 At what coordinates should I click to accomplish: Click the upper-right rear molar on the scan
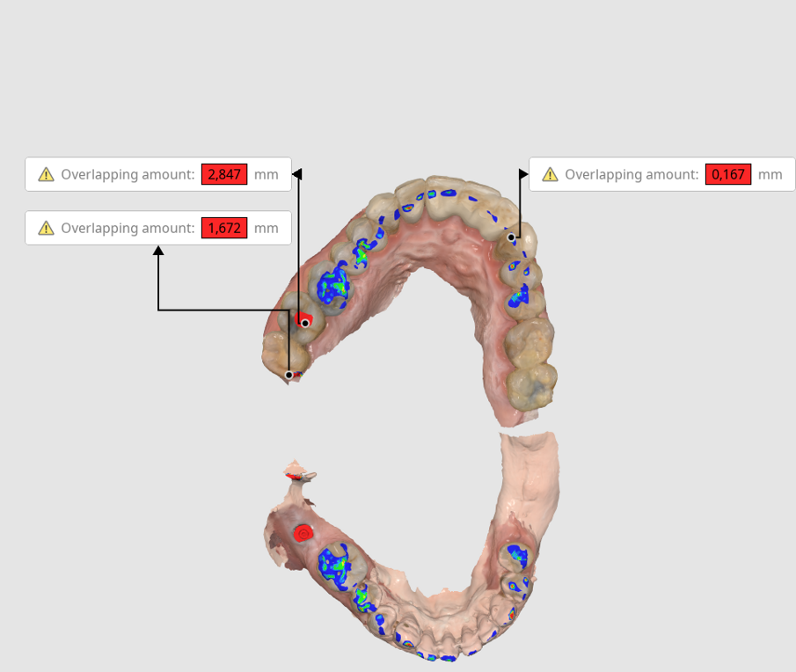click(532, 387)
